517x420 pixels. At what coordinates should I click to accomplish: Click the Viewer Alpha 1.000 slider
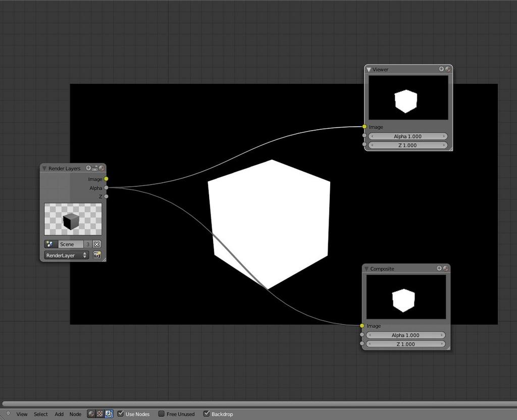coord(408,136)
